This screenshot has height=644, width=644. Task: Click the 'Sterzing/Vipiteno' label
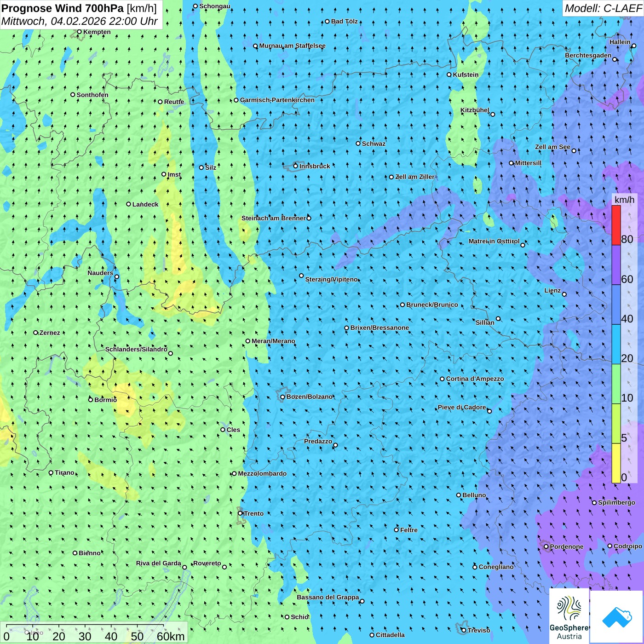point(332,279)
